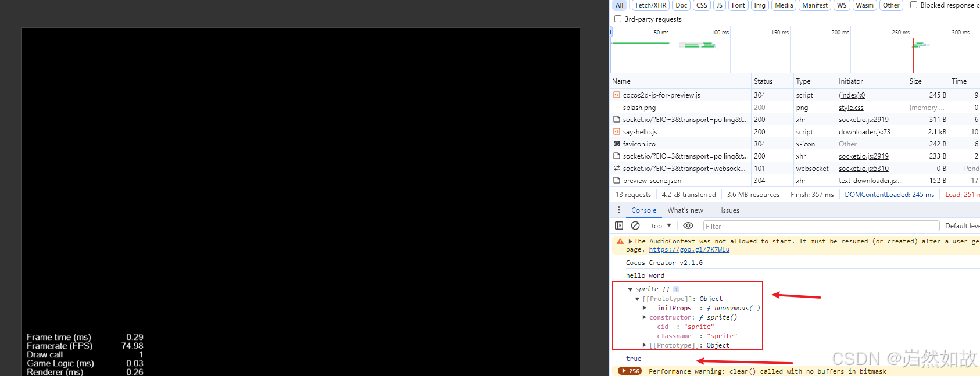Click the 'Cocos Creator v2.1.0' log line
The width and height of the screenshot is (980, 376).
[x=664, y=263]
